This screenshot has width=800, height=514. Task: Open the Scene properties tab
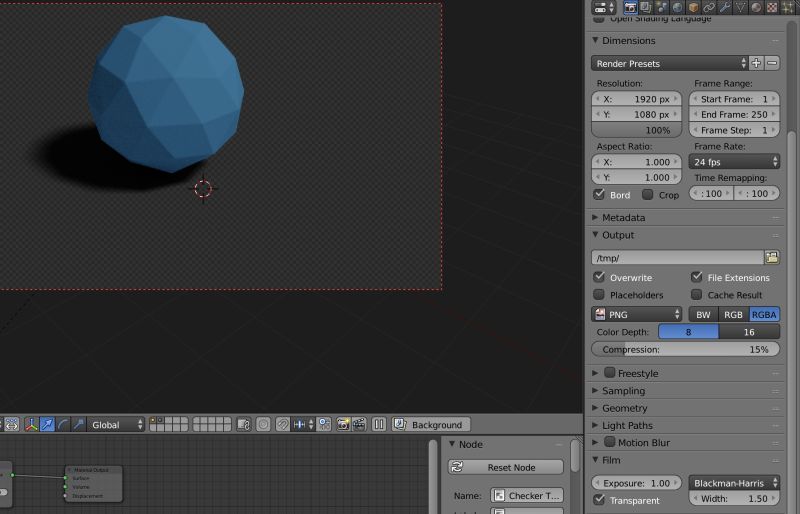tap(662, 7)
